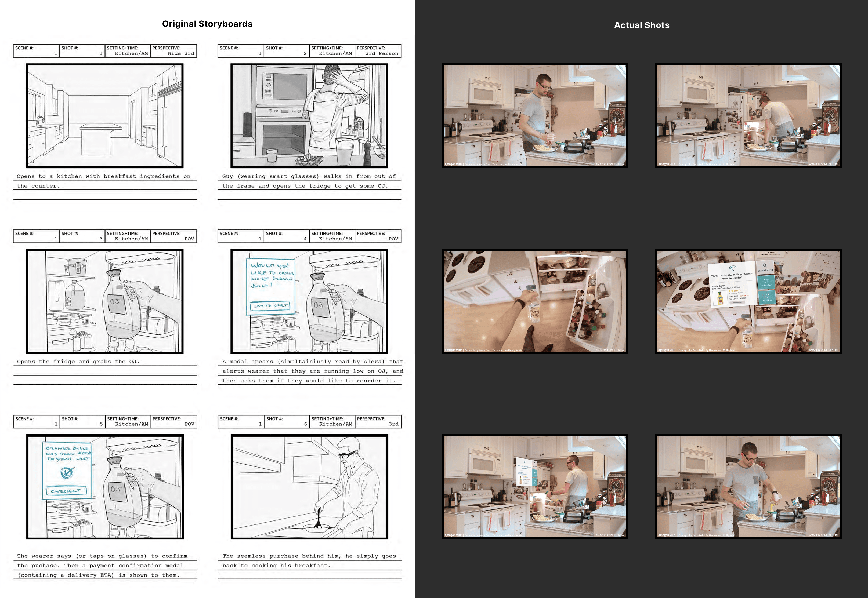Click sketched ADD TO CART button in shot 4 storyboard

[270, 306]
